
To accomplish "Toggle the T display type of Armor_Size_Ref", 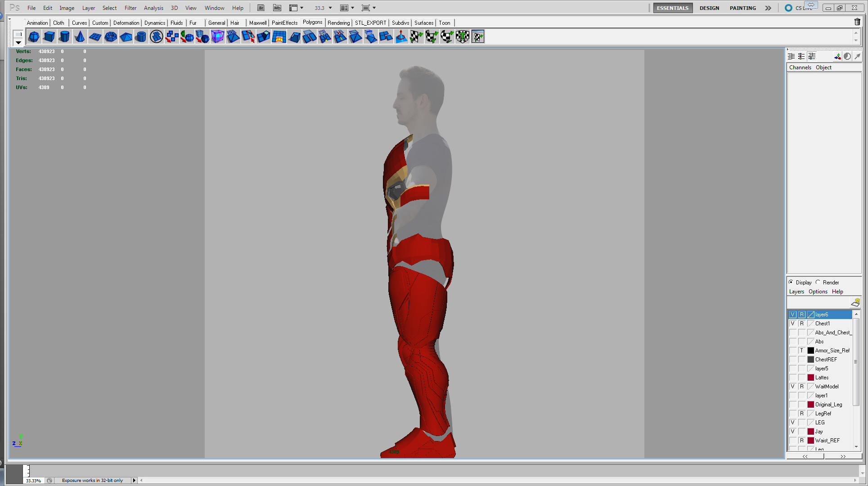I will 802,351.
